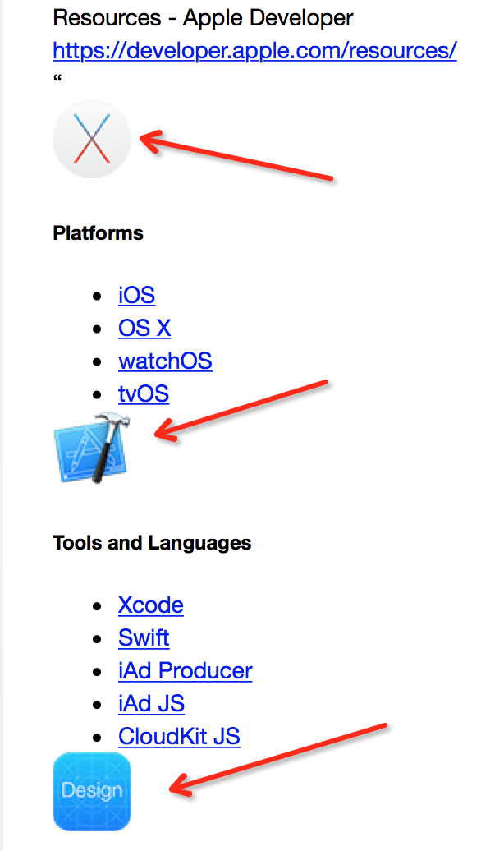Click the red arrow pointing at the OS X logo

pos(236,157)
